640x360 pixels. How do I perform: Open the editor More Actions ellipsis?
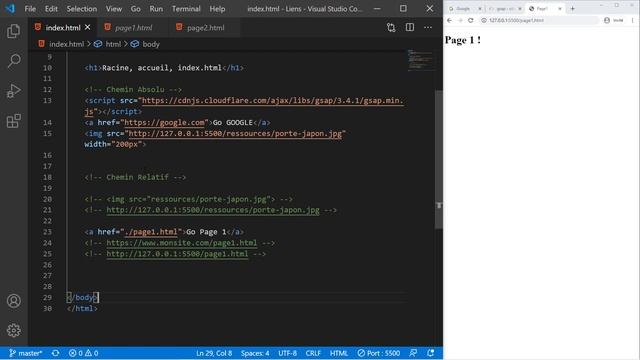click(428, 27)
